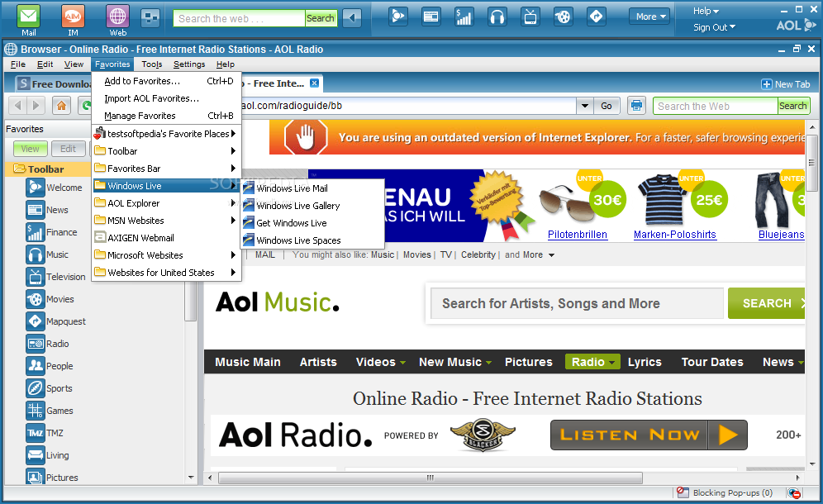The height and width of the screenshot is (504, 823).
Task: Select Mapquest in the Favorites sidebar
Action: pyautogui.click(x=55, y=321)
